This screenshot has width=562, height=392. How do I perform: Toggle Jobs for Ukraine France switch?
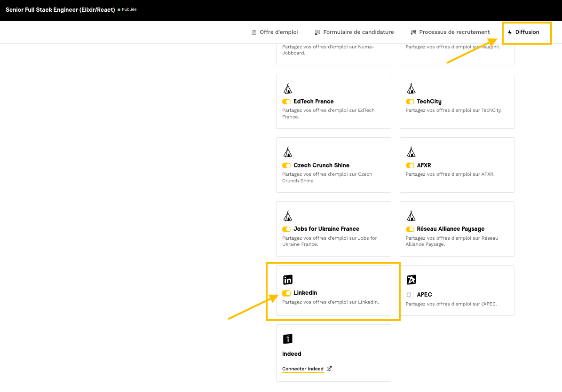point(286,229)
